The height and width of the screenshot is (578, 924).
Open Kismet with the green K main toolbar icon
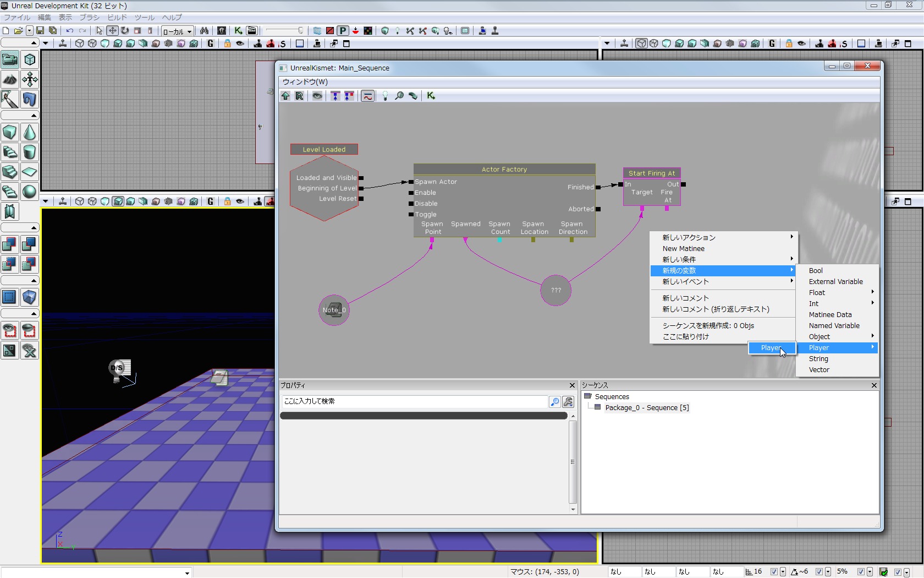click(x=238, y=31)
